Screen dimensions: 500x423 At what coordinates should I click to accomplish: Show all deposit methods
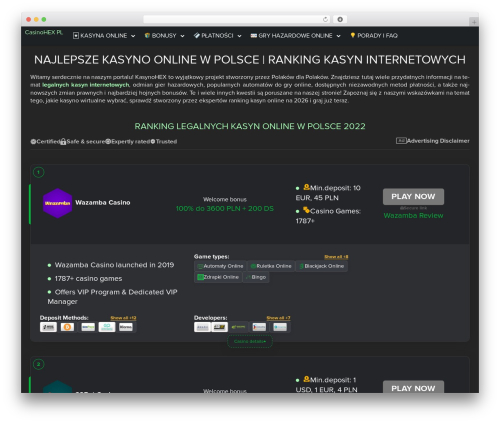click(123, 318)
